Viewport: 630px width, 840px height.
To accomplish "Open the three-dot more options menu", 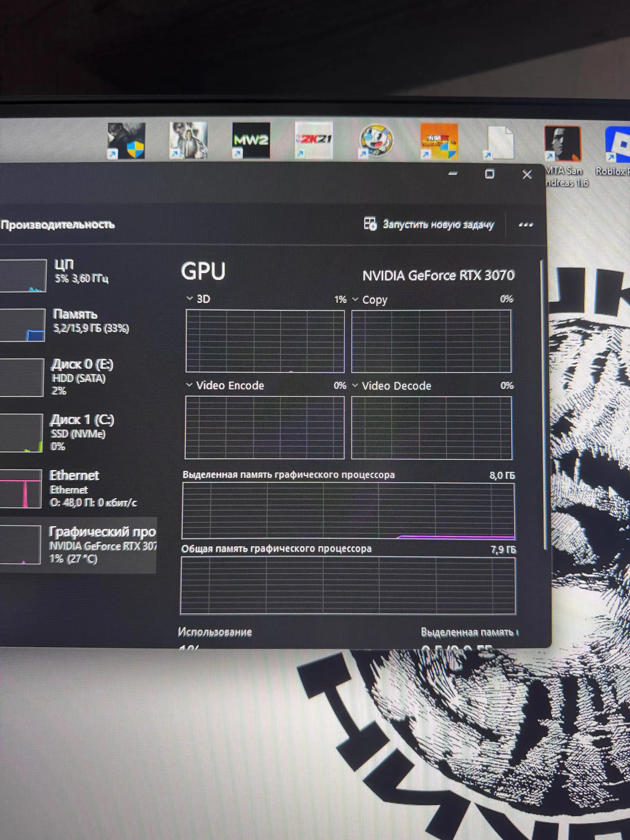I will coord(526,225).
